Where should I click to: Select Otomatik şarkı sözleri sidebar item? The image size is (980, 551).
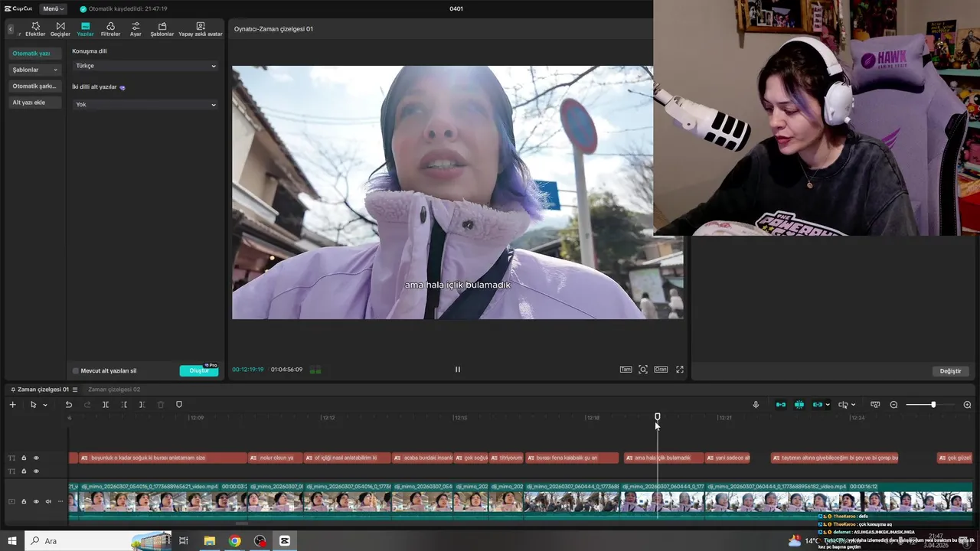click(35, 86)
